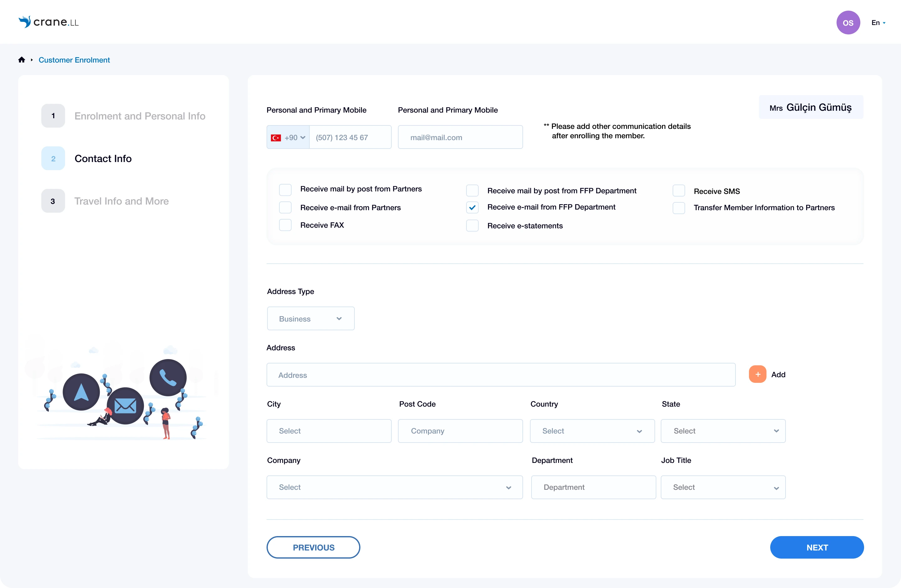Click the PREVIOUS button
This screenshot has height=588, width=901.
tap(313, 547)
